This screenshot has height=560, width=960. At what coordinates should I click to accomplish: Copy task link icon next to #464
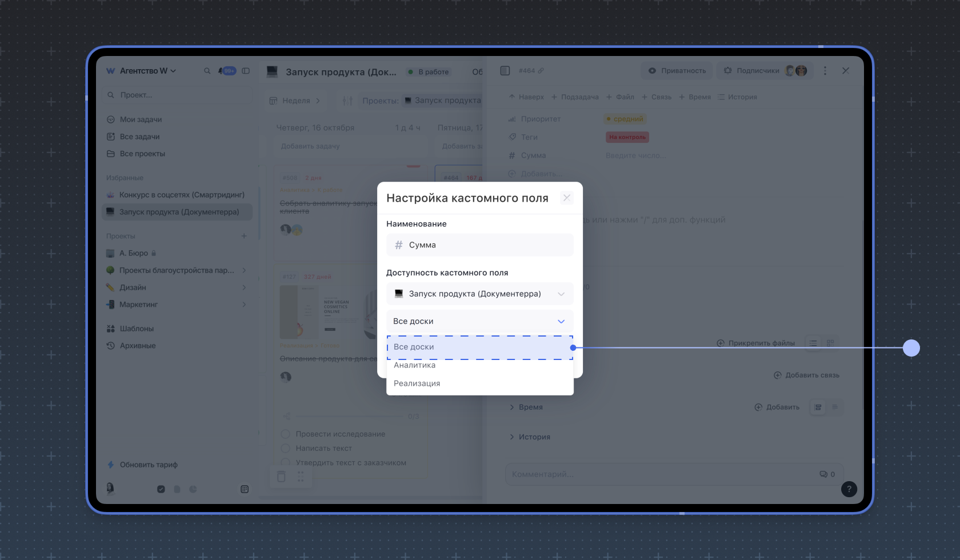pyautogui.click(x=541, y=71)
